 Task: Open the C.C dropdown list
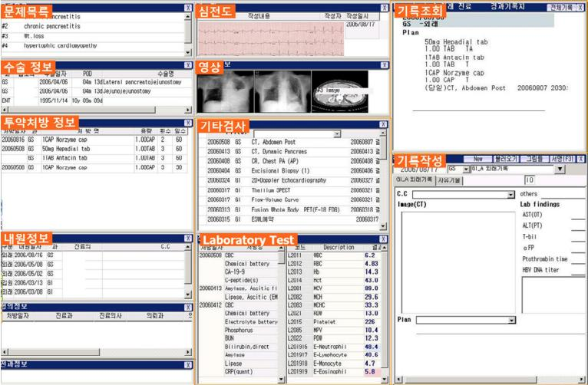pyautogui.click(x=510, y=195)
